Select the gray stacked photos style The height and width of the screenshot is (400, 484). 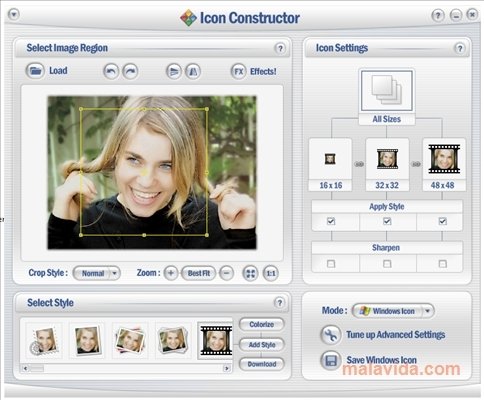pos(173,341)
